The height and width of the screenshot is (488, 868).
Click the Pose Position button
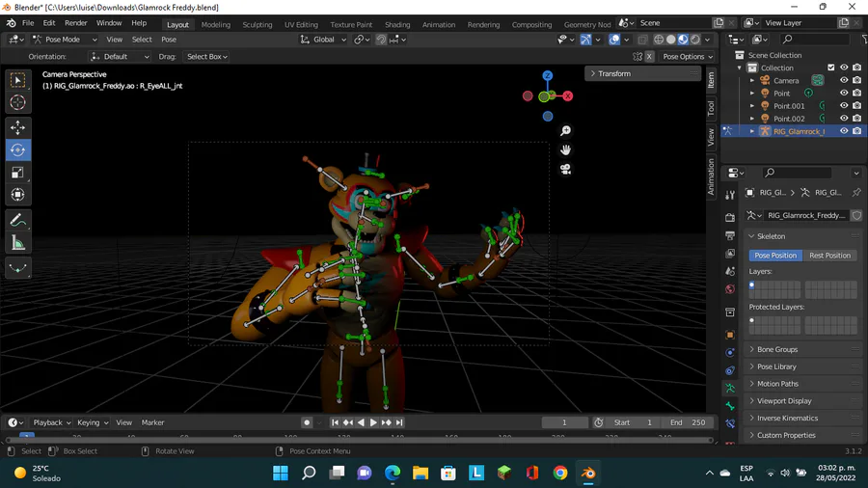775,255
